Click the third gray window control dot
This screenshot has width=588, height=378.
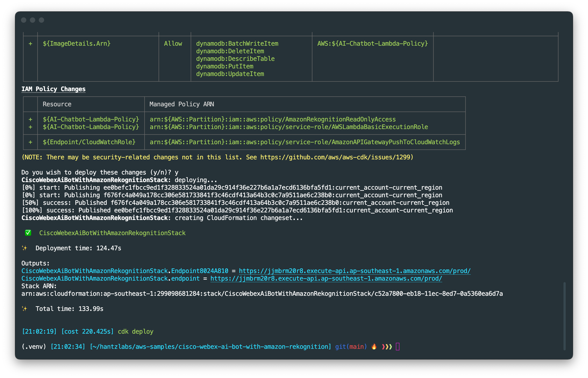(41, 20)
